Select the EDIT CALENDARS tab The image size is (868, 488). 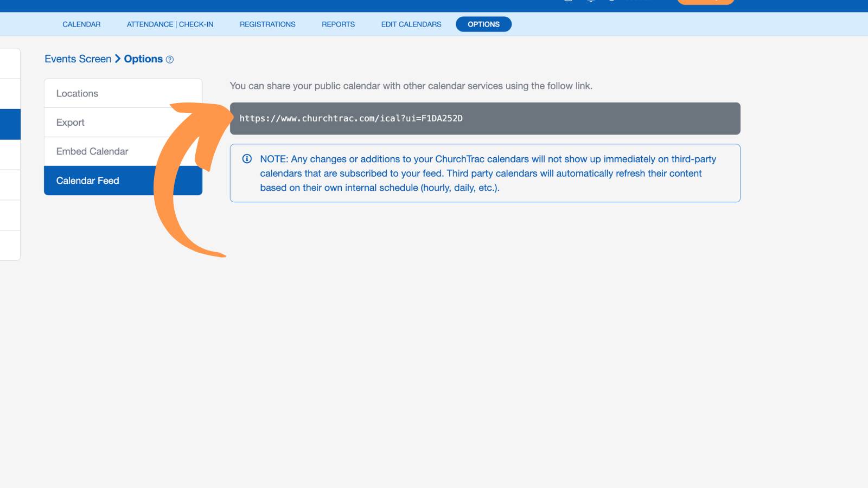pos(411,24)
